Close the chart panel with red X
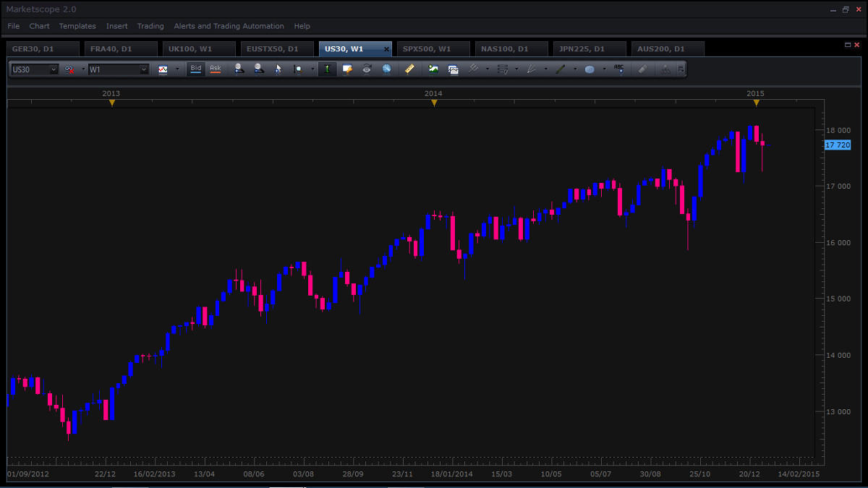This screenshot has height=488, width=868. click(x=857, y=45)
